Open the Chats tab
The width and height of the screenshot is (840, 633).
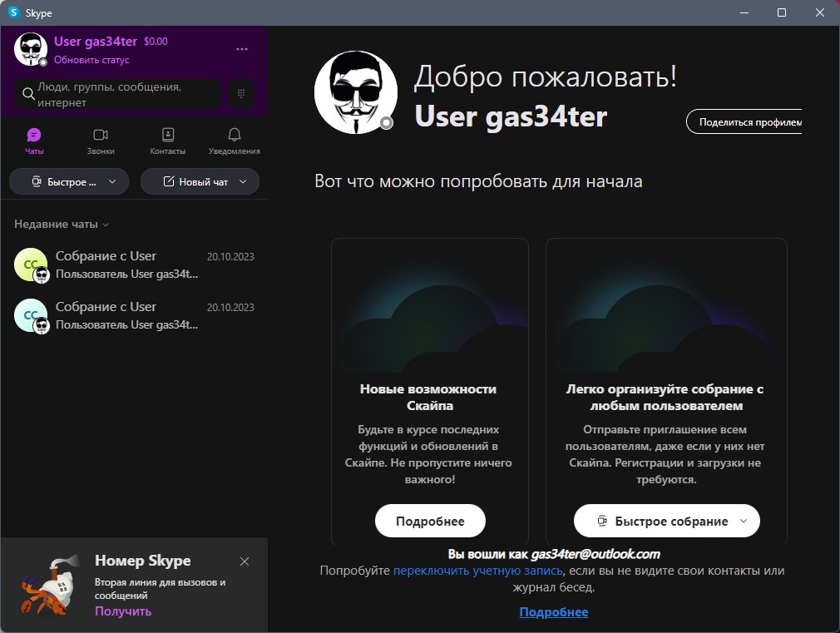[34, 141]
